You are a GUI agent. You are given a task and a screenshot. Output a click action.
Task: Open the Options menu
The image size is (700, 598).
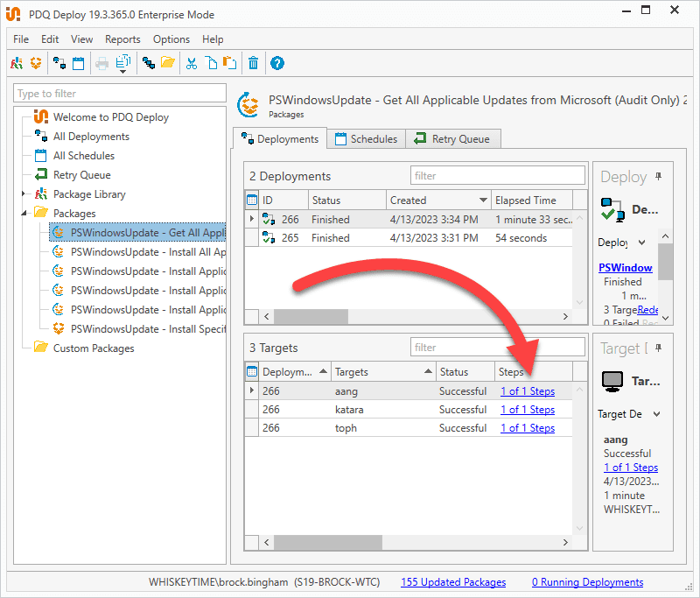(171, 39)
